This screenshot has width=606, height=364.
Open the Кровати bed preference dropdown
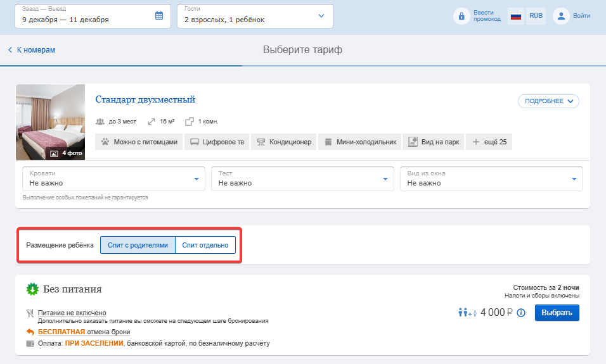(113, 179)
